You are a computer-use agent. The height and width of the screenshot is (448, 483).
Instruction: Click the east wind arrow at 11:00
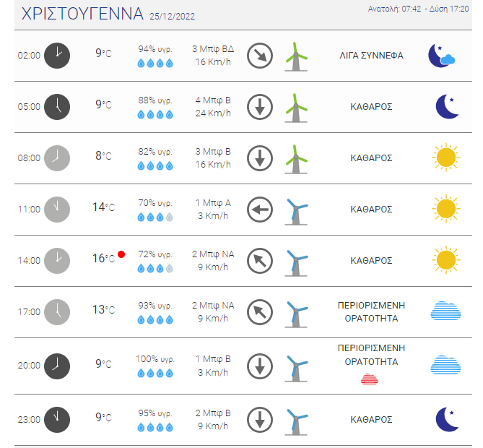tap(260, 210)
